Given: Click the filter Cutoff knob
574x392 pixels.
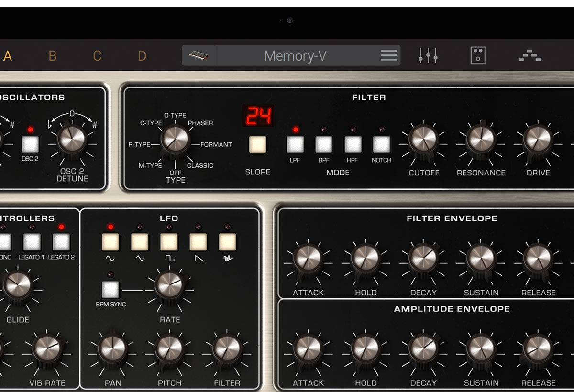Looking at the screenshot, I should [423, 140].
